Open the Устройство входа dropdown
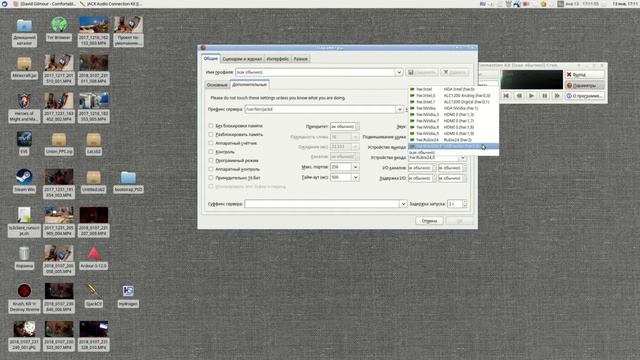The height and width of the screenshot is (360, 640). (462, 158)
